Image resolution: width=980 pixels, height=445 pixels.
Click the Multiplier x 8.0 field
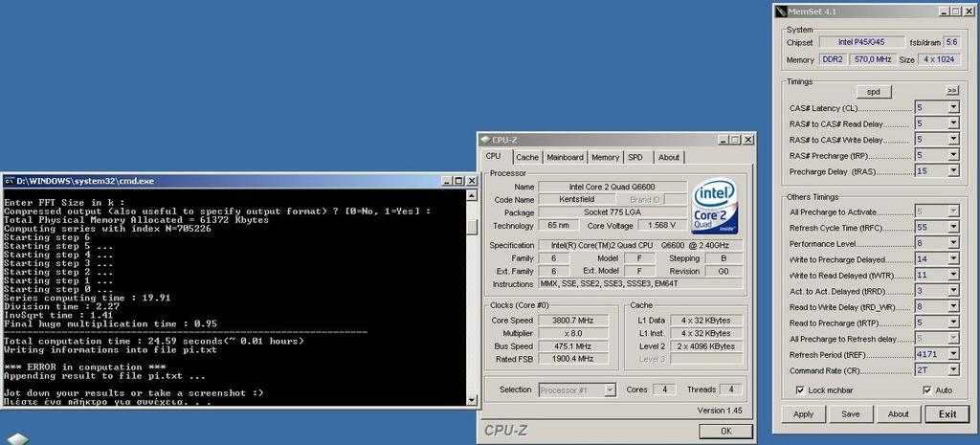(x=572, y=333)
